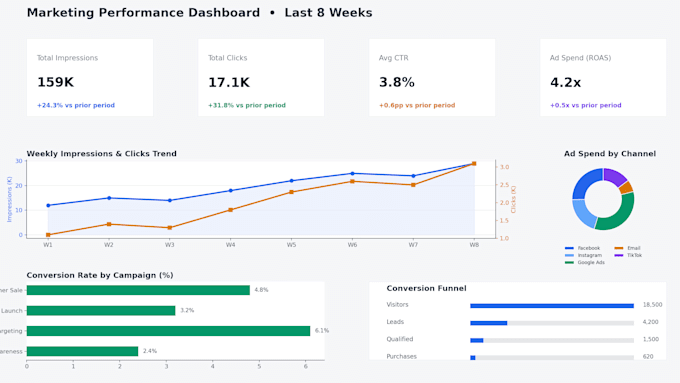Click the 17.1K clicks value
Image resolution: width=680 pixels, height=383 pixels.
(x=229, y=82)
